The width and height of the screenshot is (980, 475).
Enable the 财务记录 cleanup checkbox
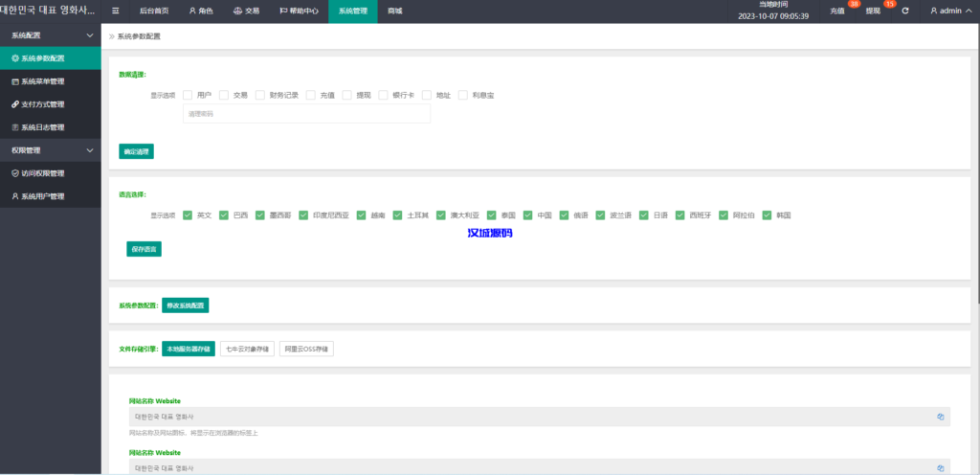point(260,95)
